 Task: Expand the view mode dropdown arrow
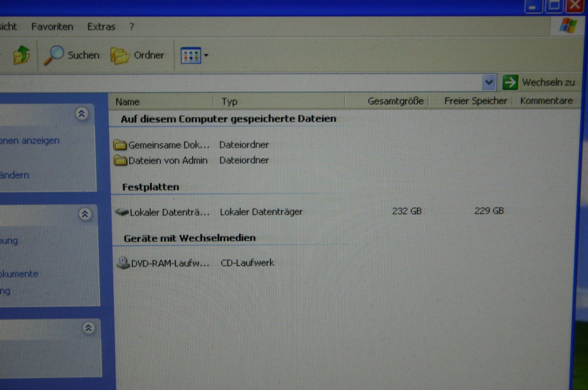pos(206,55)
